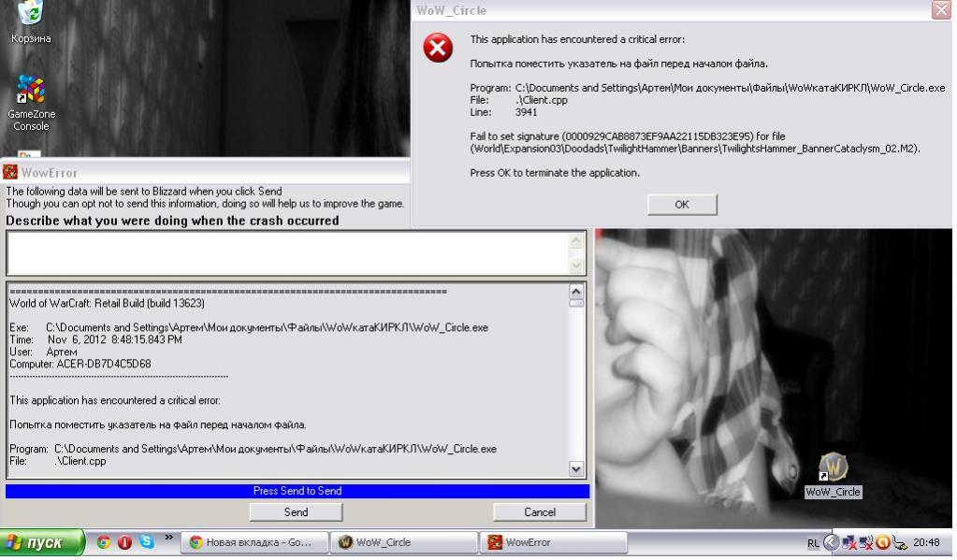Viewport: 957px width, 560px height.
Task: Switch to the WoW_Circle taskbar item
Action: tap(403, 542)
